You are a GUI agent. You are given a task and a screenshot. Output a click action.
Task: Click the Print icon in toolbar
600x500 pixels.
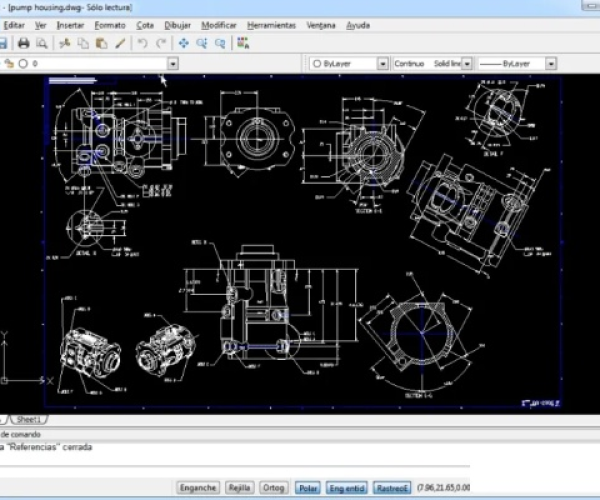tap(23, 43)
